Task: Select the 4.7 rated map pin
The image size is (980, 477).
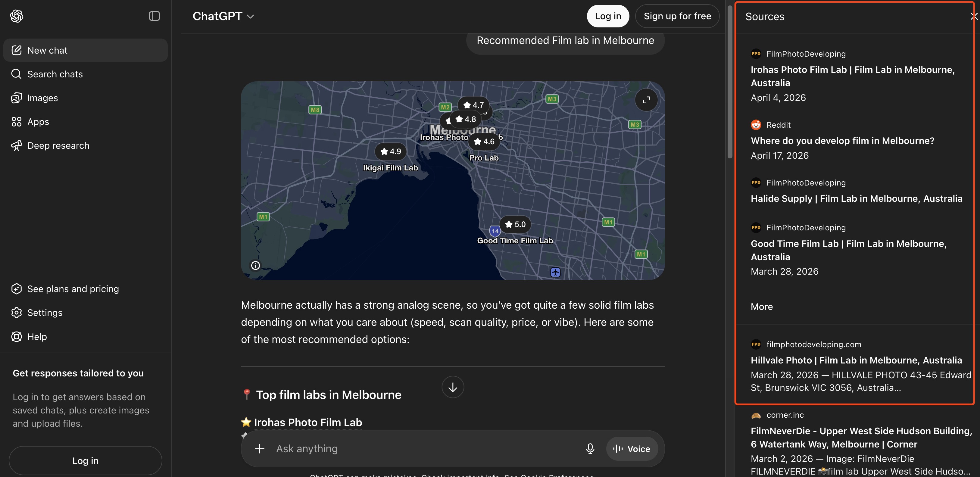Action: [473, 105]
